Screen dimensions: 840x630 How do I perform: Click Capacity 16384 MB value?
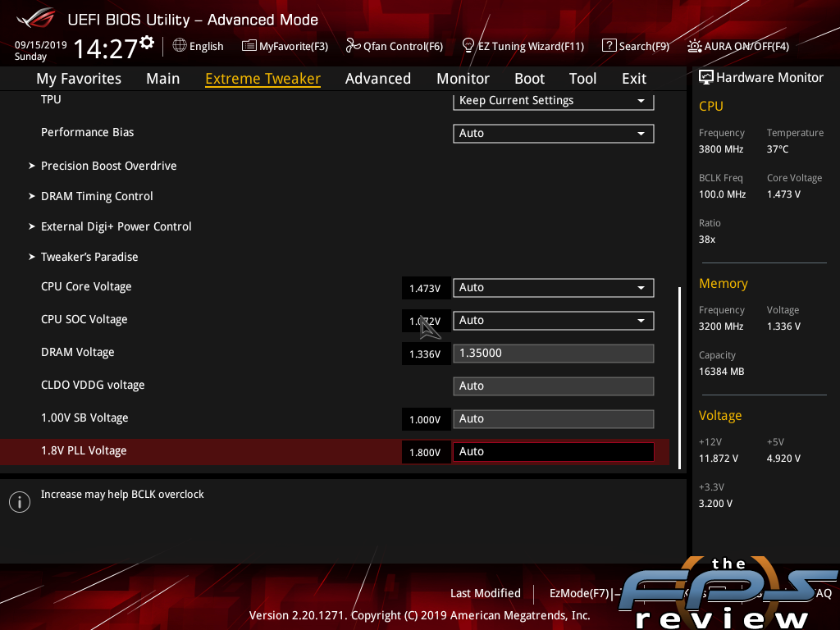pos(721,372)
